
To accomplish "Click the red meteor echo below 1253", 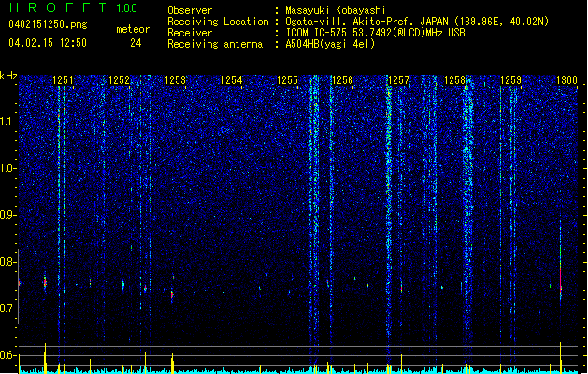I will (x=172, y=295).
